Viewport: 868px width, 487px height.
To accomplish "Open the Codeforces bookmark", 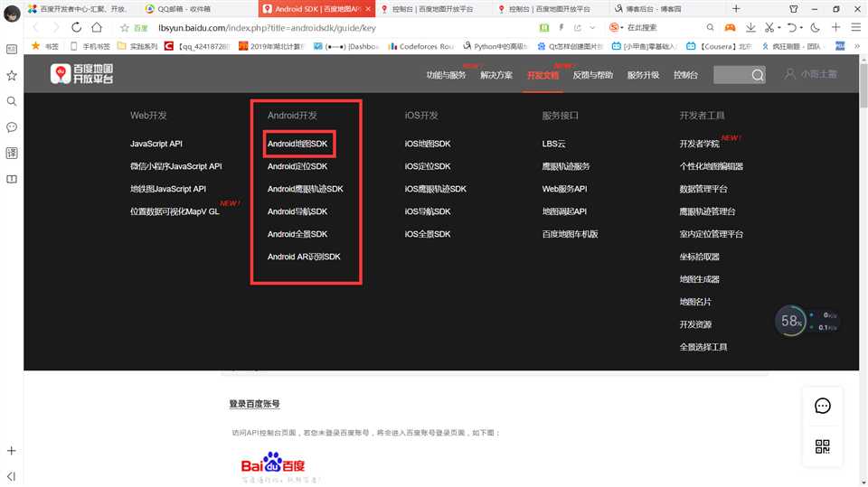I will [x=420, y=46].
